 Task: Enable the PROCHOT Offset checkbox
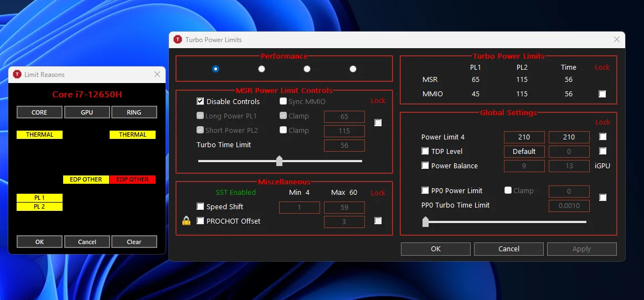pyautogui.click(x=200, y=221)
